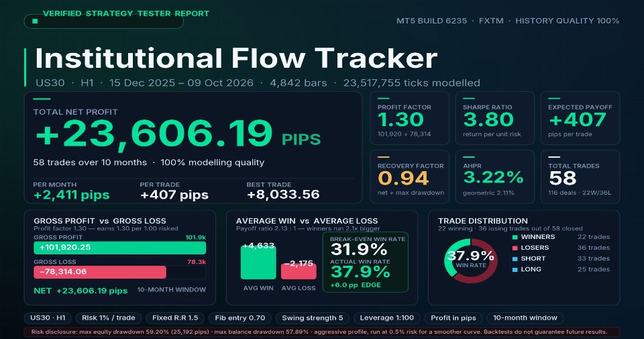Select the 78.3k gross loss label
The image size is (644, 339).
[x=197, y=262]
